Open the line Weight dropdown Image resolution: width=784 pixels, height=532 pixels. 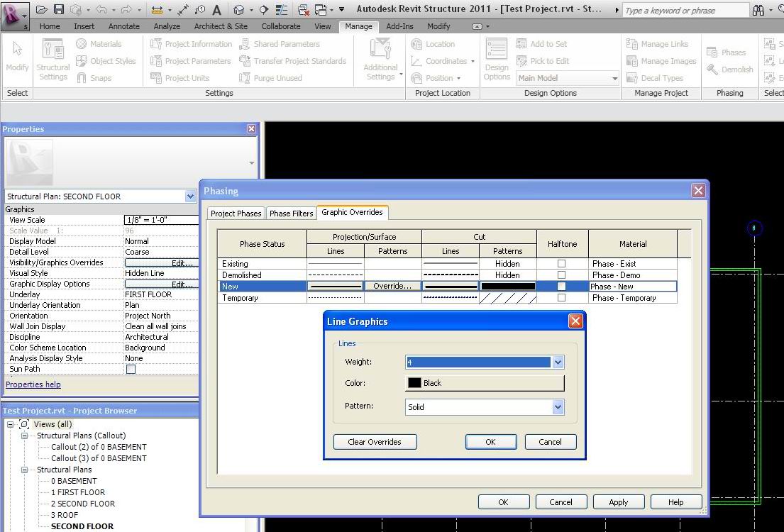point(558,362)
